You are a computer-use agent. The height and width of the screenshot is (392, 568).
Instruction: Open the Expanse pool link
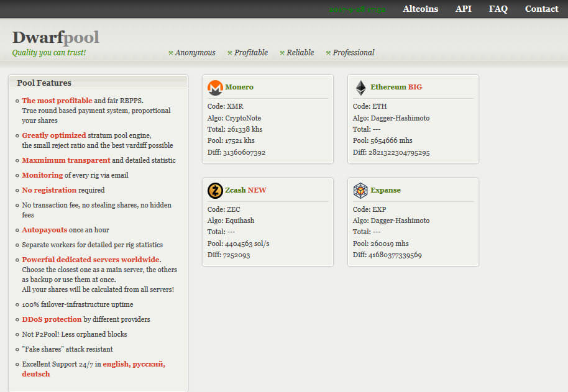(385, 190)
